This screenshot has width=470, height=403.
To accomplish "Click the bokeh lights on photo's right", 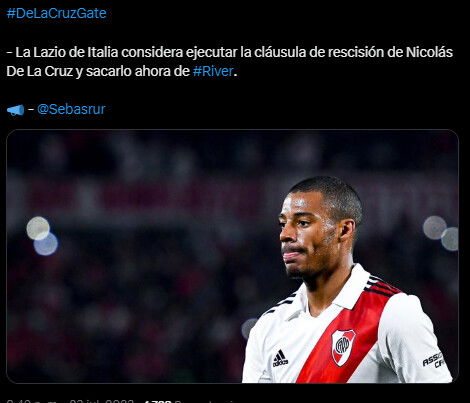I will (x=441, y=233).
